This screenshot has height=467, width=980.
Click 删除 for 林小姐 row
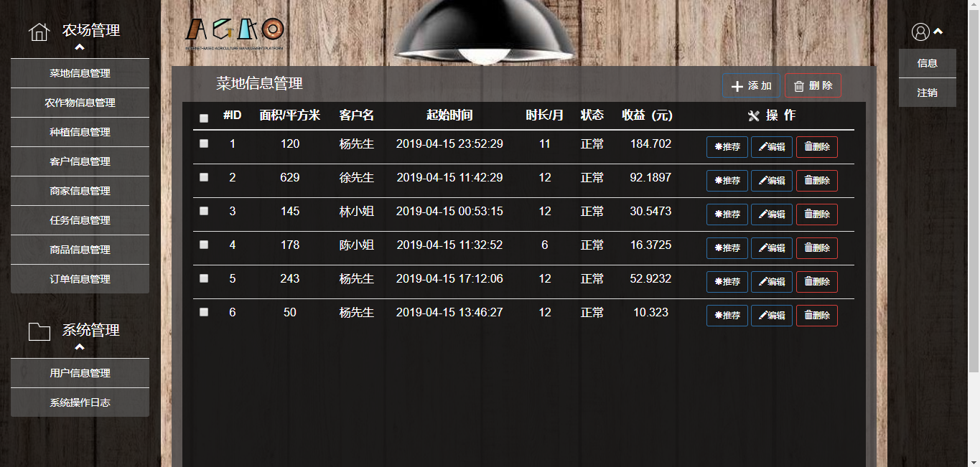[817, 214]
